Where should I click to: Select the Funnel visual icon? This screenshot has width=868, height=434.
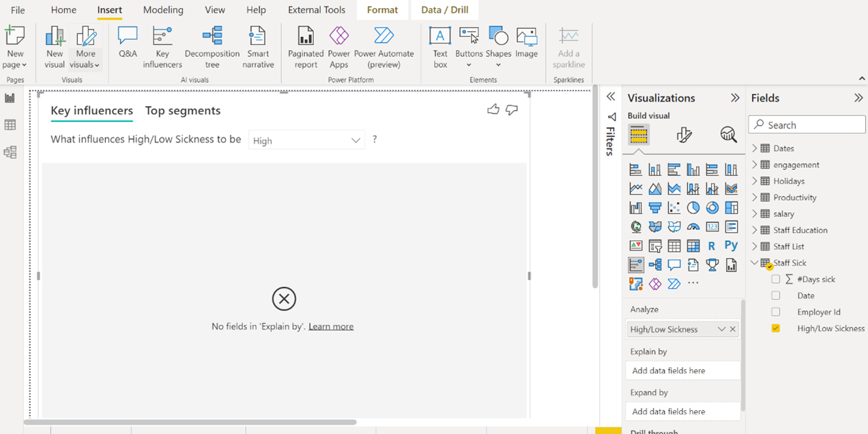pos(654,207)
